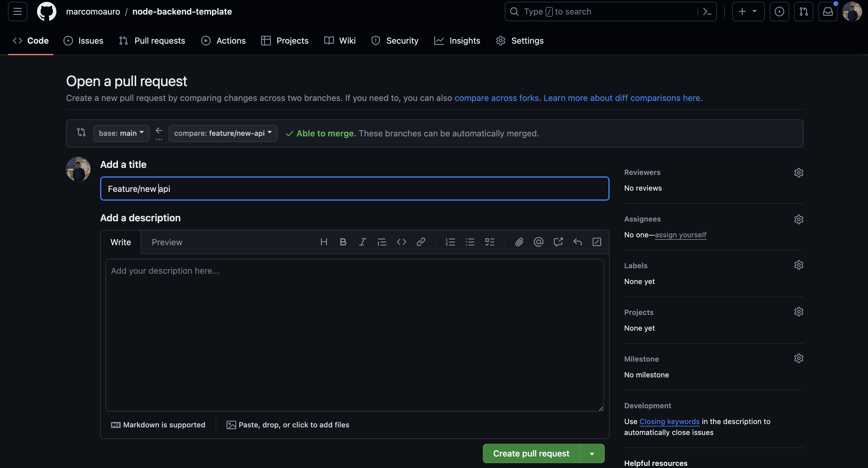Insert a task list using the checklist icon
Image resolution: width=868 pixels, height=468 pixels.
490,242
